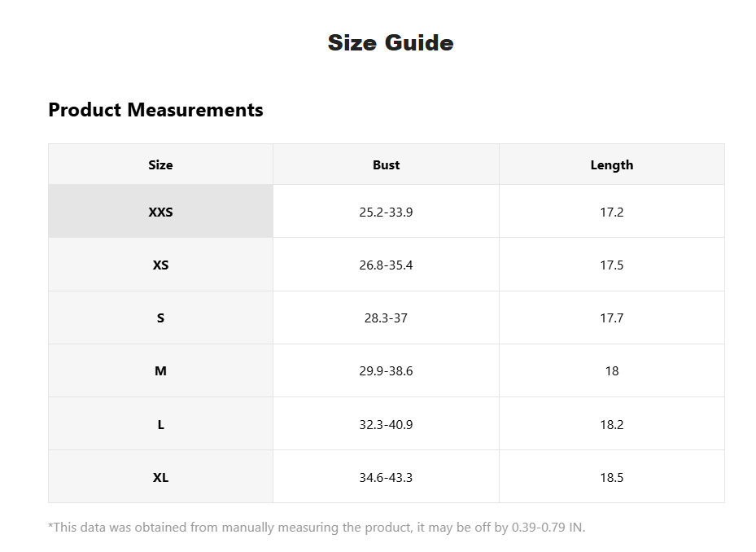This screenshot has width=756, height=552.
Task: Click the Size column header
Action: 160,164
